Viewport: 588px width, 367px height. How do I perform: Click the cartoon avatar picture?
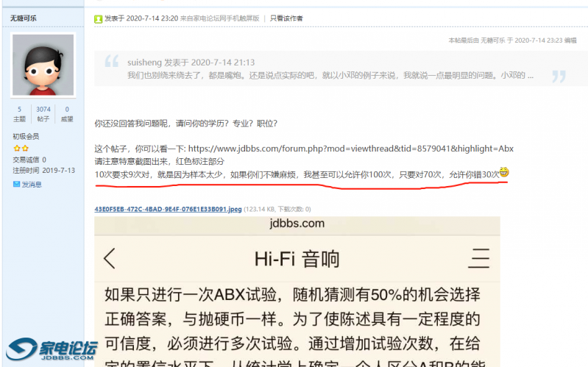43,65
